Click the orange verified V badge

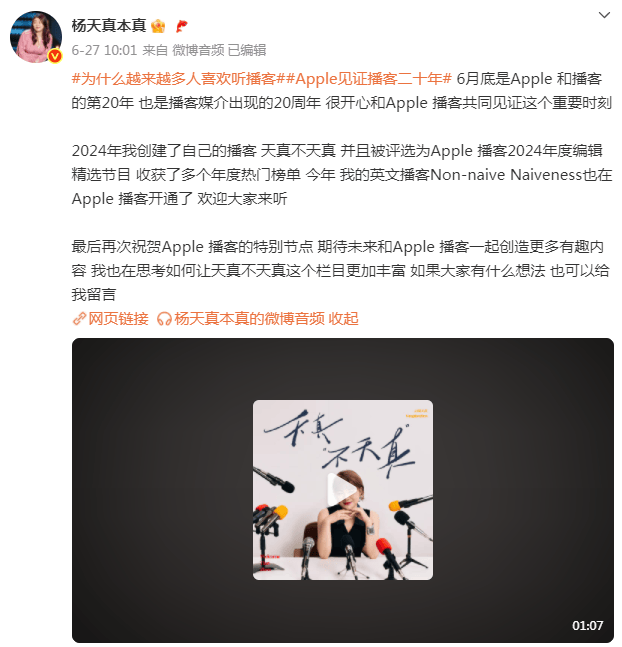click(x=55, y=56)
